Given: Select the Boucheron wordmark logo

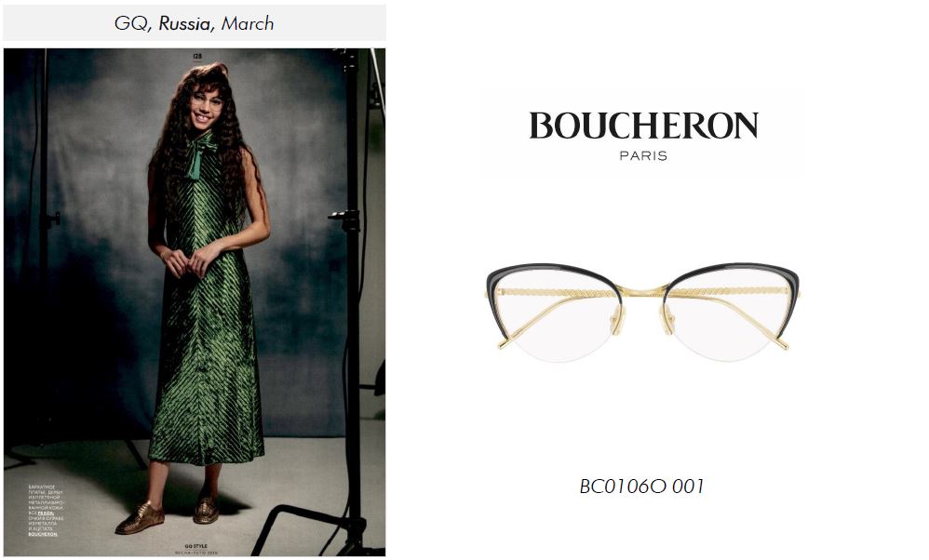Looking at the screenshot, I should pyautogui.click(x=643, y=126).
